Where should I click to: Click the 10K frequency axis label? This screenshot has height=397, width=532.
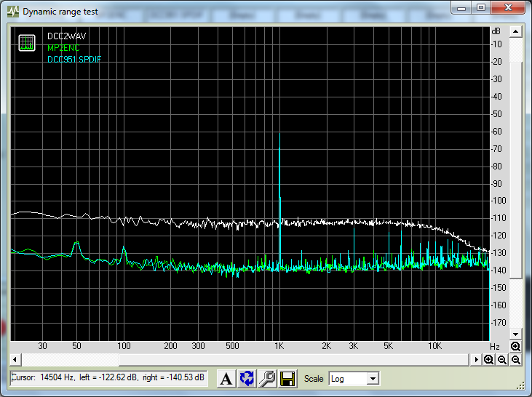[434, 346]
